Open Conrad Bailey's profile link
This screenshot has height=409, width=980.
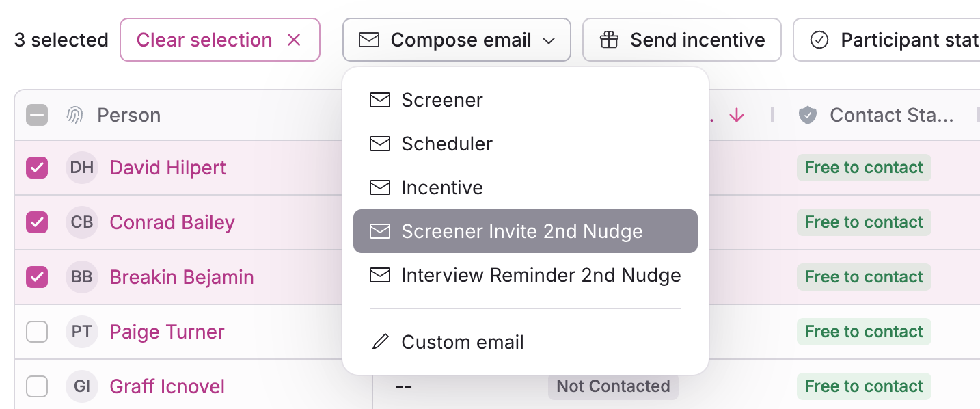click(172, 222)
